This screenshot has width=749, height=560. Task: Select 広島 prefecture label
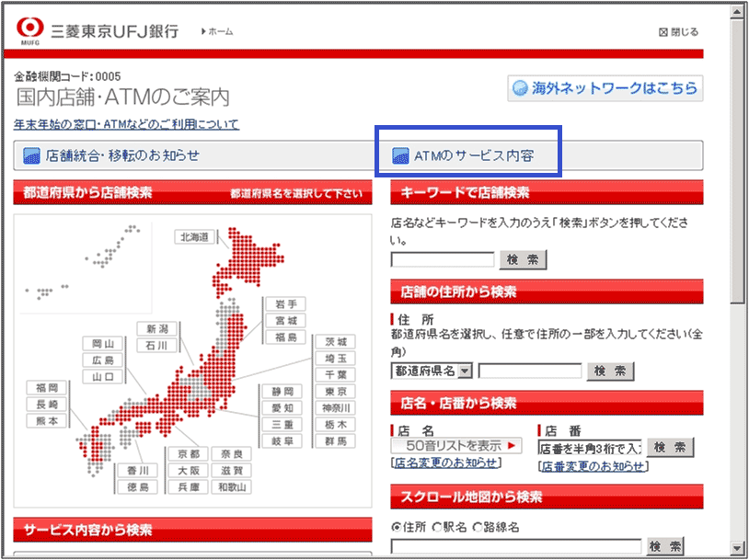point(103,360)
